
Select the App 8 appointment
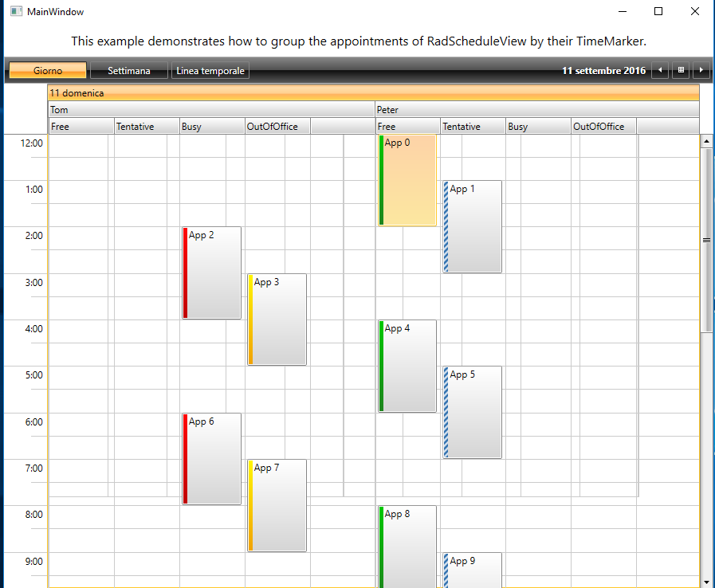(407, 547)
